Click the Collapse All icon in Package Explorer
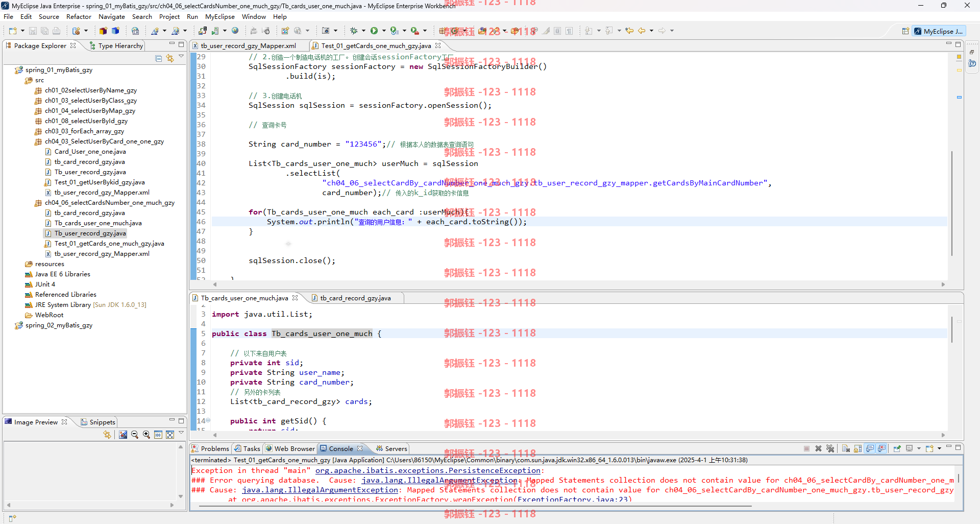 point(159,58)
